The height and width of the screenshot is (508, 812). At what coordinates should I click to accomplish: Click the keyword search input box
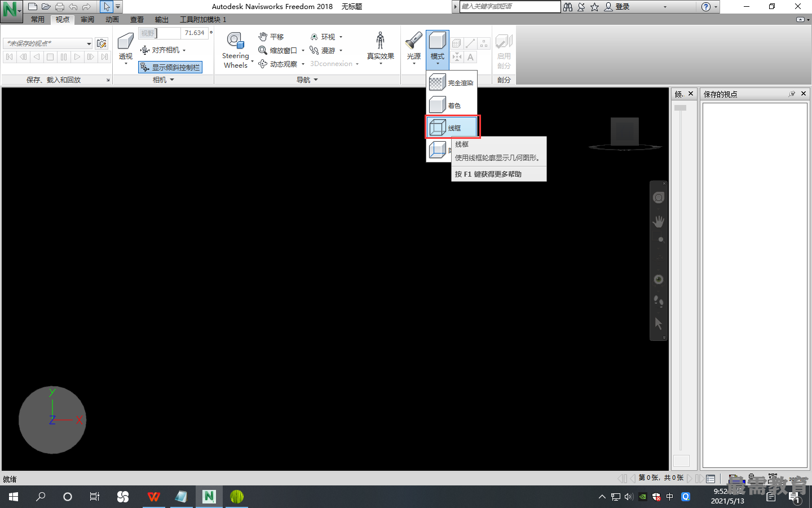[x=510, y=7]
